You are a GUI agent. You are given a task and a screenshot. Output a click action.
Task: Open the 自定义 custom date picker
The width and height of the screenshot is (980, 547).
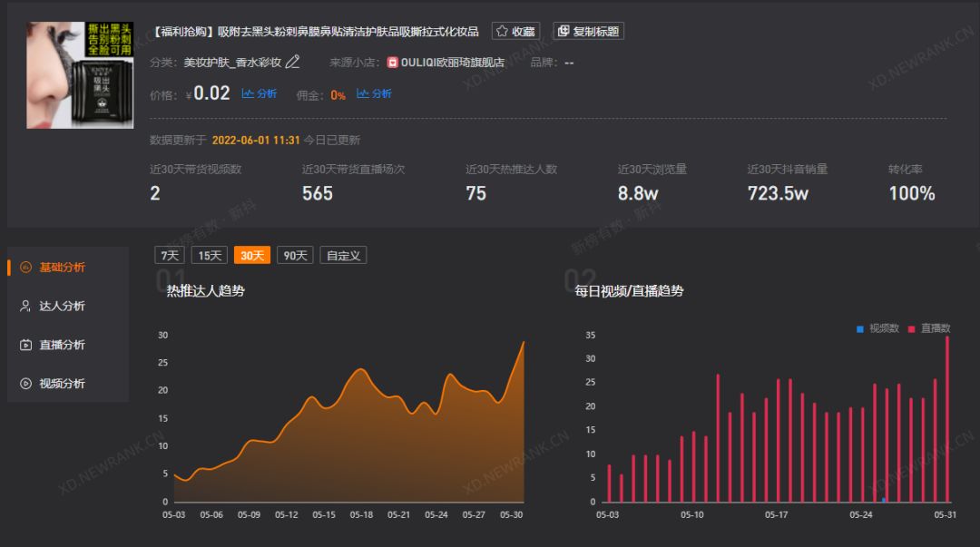point(343,256)
